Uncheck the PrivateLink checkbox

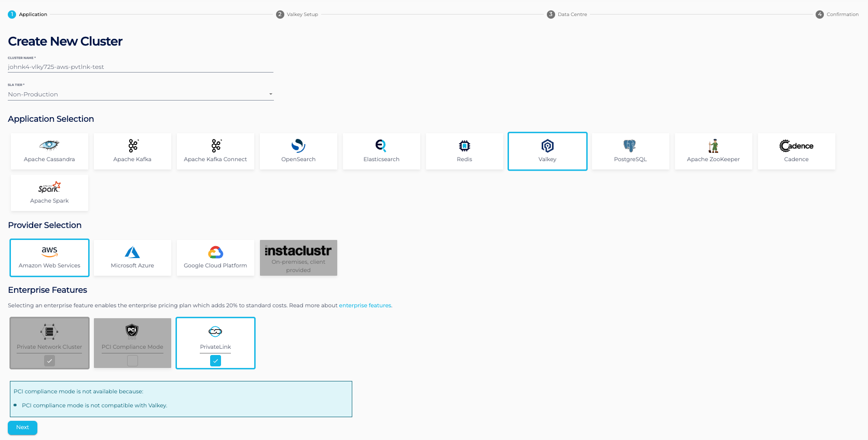click(215, 361)
